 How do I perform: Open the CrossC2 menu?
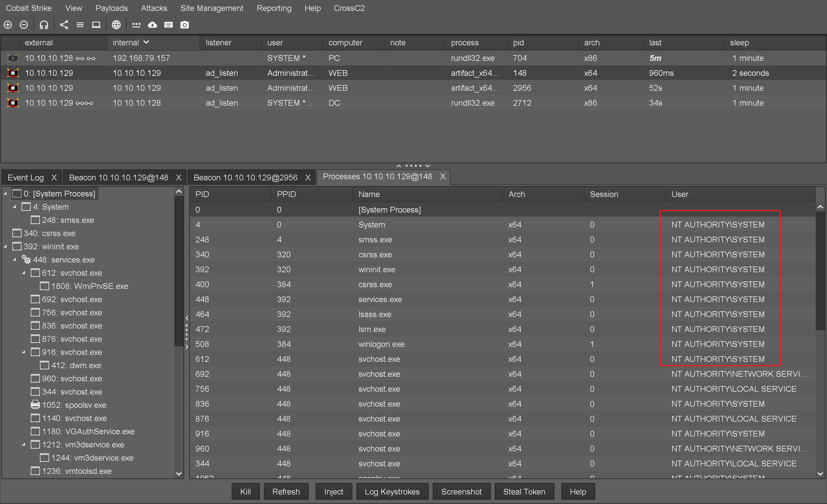[x=349, y=8]
